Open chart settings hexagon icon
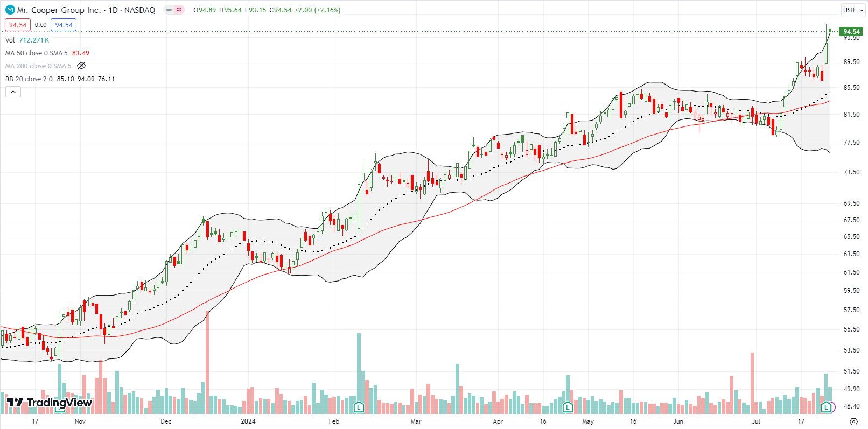The width and height of the screenshot is (868, 429). click(853, 421)
